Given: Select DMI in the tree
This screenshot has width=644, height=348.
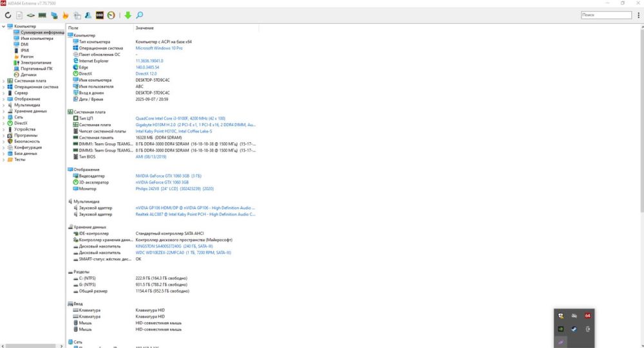Looking at the screenshot, I should [24, 44].
